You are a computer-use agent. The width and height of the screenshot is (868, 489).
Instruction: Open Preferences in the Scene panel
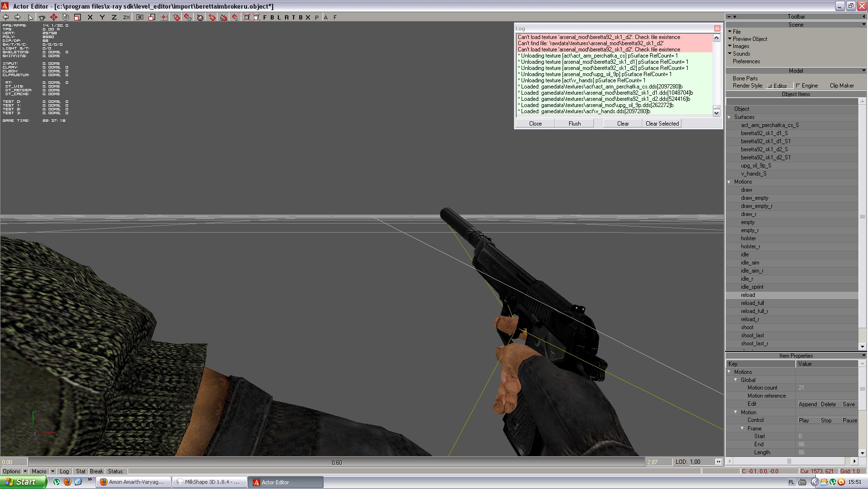(746, 61)
